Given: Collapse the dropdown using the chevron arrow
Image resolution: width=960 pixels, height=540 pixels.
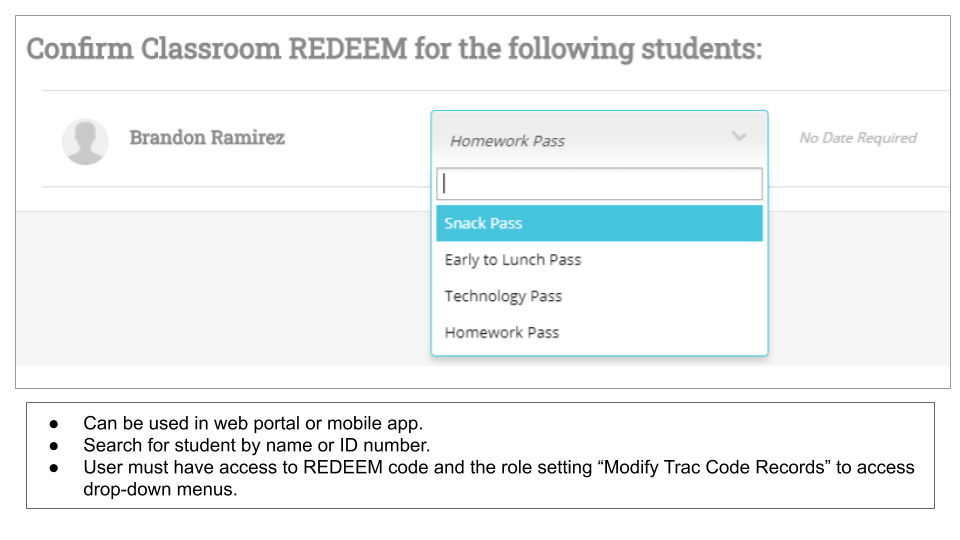Looking at the screenshot, I should [739, 137].
